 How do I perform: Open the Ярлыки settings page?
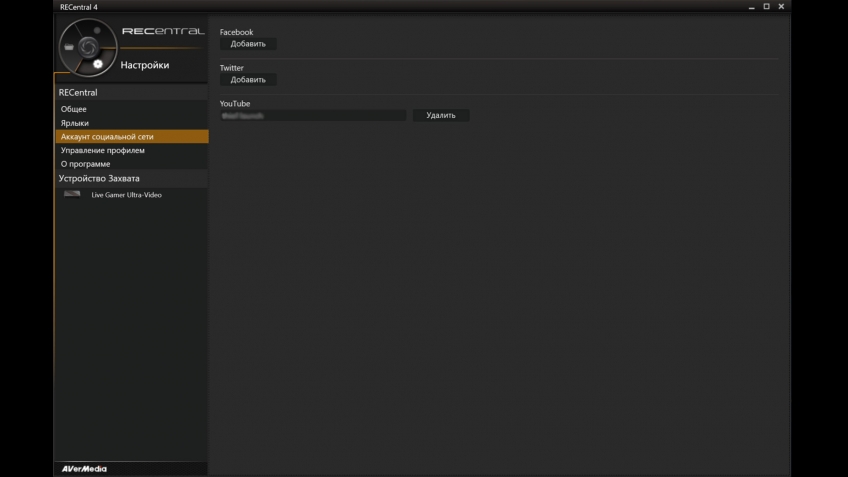point(75,123)
